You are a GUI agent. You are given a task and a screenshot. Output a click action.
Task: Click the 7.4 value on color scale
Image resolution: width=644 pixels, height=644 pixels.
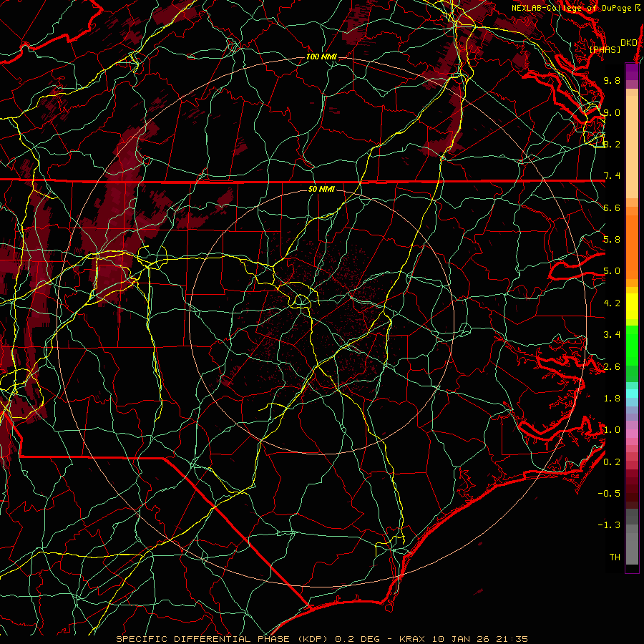tap(612, 176)
